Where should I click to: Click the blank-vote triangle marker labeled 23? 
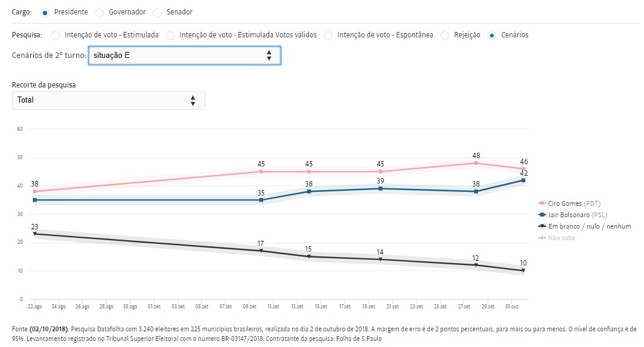point(35,234)
